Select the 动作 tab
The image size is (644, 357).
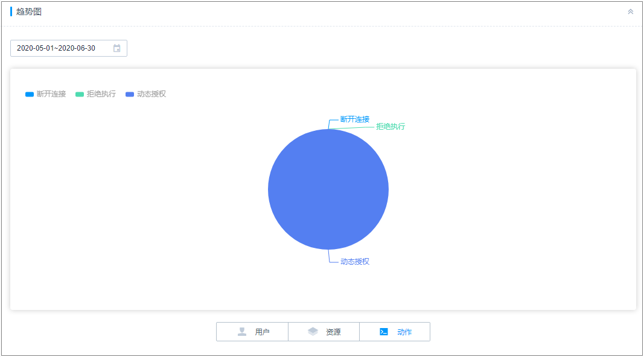[395, 332]
